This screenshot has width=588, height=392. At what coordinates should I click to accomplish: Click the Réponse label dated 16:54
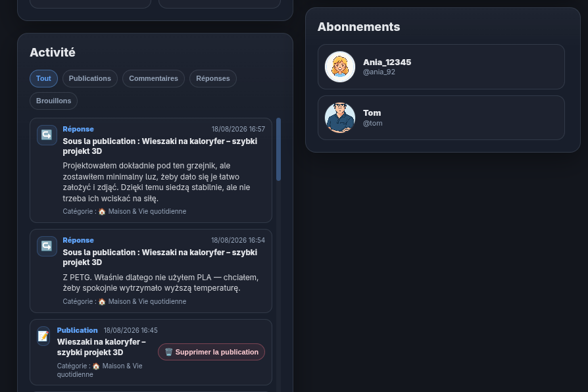(78, 240)
